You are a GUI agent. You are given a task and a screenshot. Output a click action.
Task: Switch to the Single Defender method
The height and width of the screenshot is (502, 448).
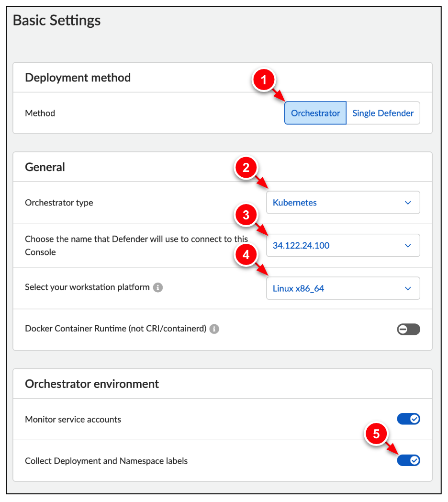pyautogui.click(x=382, y=113)
